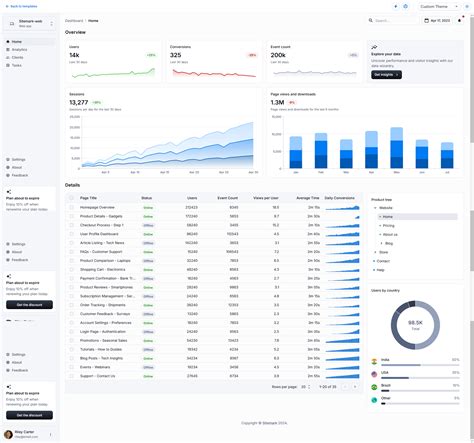Tick the select-all checkbox in table header
Image resolution: width=474 pixels, height=443 pixels.
click(71, 198)
